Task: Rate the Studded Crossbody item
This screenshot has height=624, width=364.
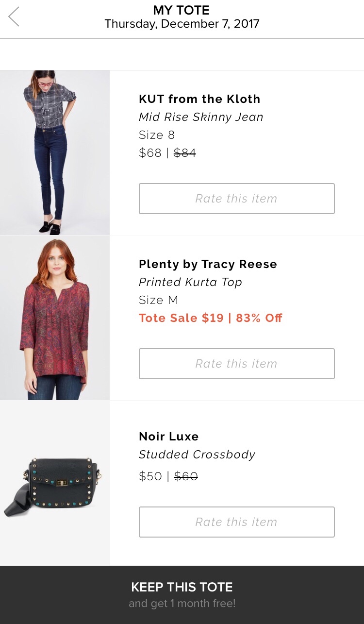Action: click(237, 522)
